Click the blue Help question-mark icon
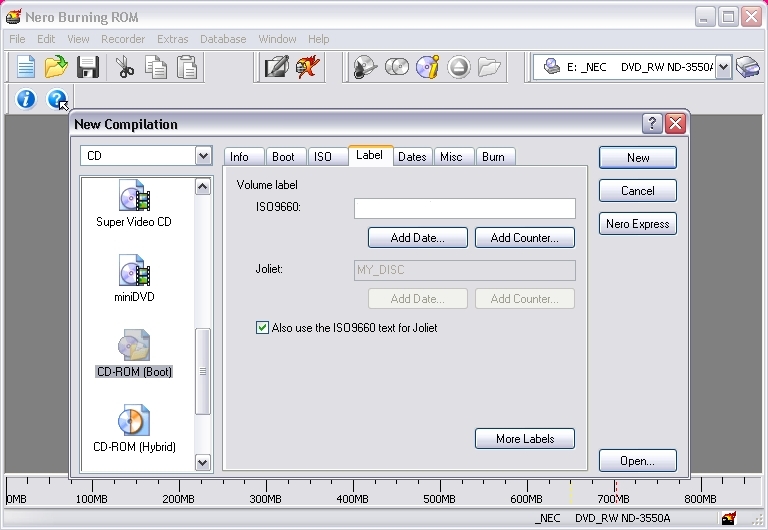768x530 pixels. click(x=57, y=98)
